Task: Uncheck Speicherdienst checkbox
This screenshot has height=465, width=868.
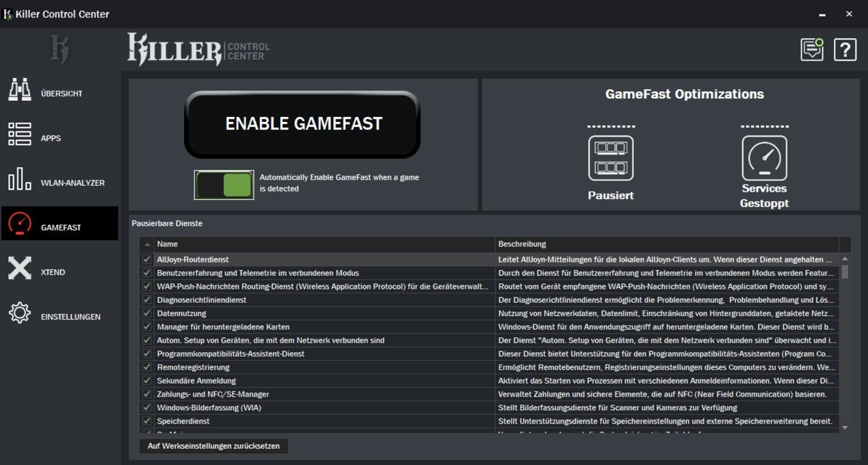Action: 147,421
